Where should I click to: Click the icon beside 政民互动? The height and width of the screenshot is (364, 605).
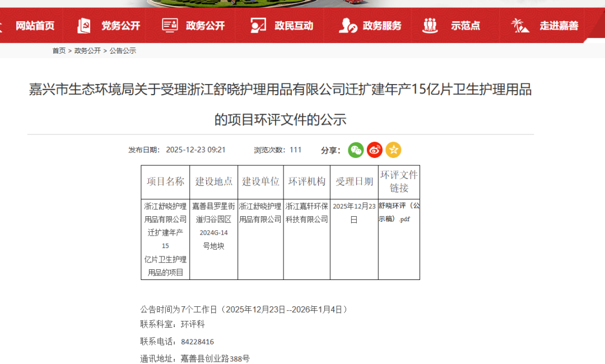(258, 25)
